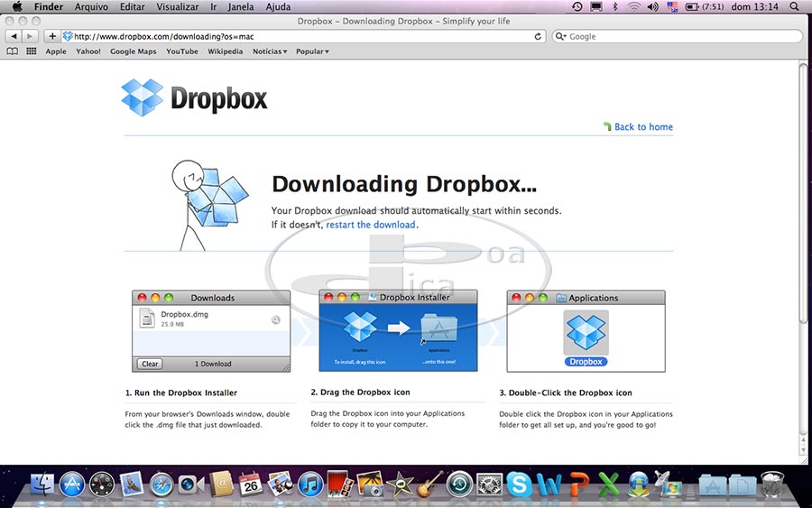Click the Google search field
This screenshot has height=508, width=812.
coord(678,36)
